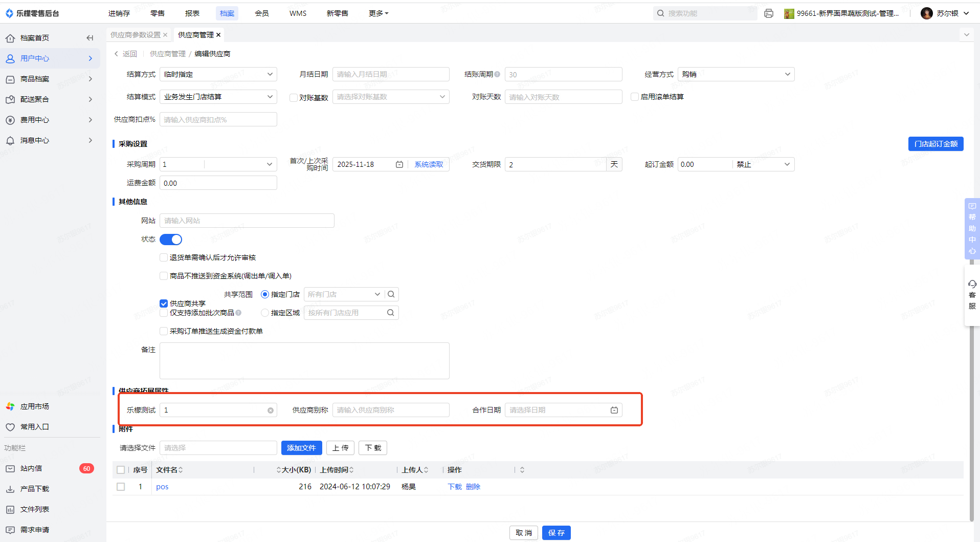Open 档案首页 home icon in sidebar

[10, 38]
